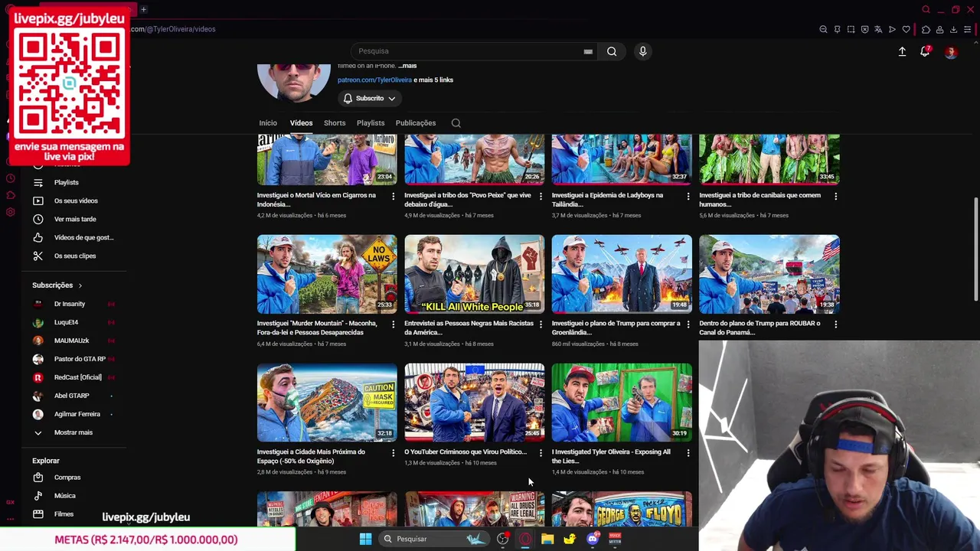
Task: Expand Subscrições section arrow
Action: (80, 285)
